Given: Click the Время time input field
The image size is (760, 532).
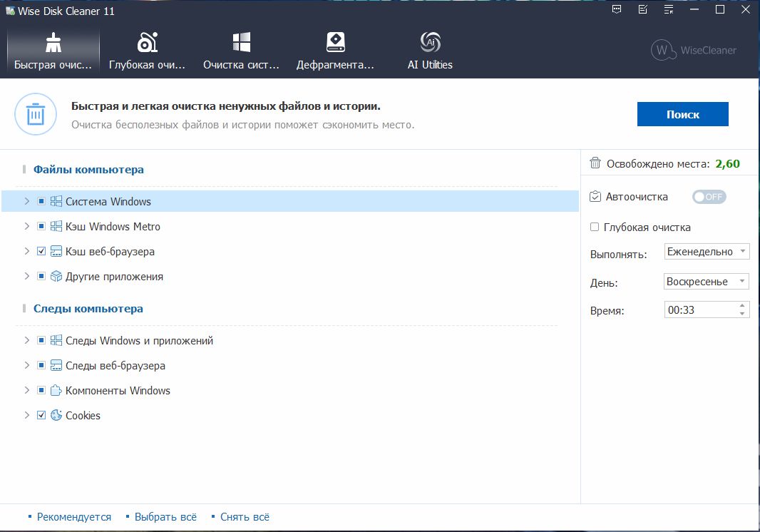Looking at the screenshot, I should 699,310.
